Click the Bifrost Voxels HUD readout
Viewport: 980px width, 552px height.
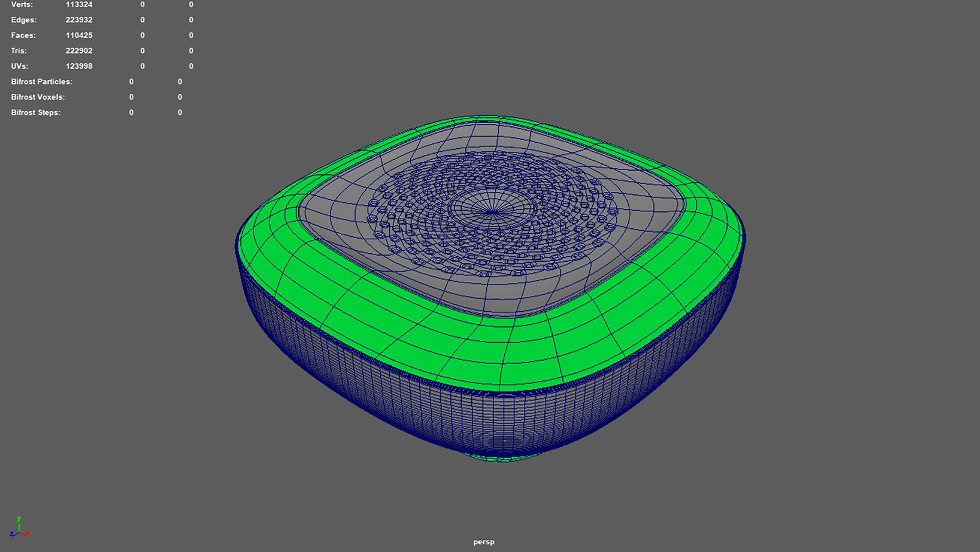[38, 96]
